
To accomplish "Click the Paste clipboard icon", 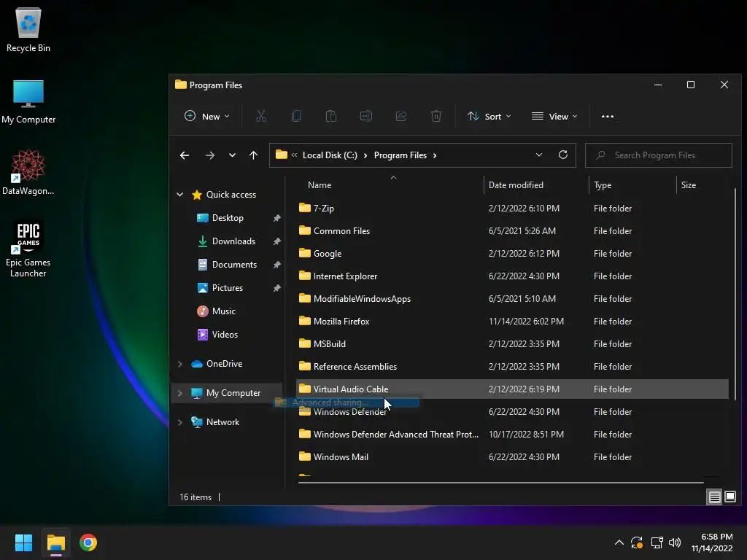I will click(x=330, y=116).
